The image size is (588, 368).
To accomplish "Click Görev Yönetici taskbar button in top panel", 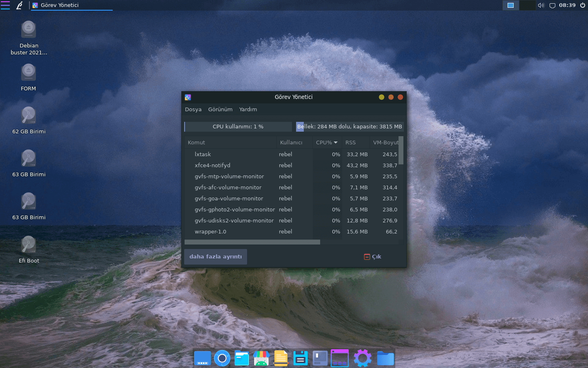I will (x=71, y=5).
